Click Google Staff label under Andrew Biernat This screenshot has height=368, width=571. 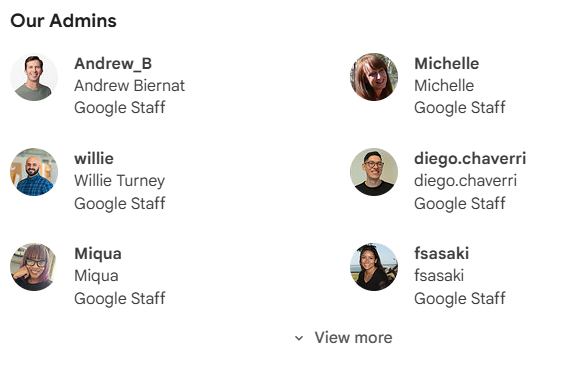pos(119,108)
